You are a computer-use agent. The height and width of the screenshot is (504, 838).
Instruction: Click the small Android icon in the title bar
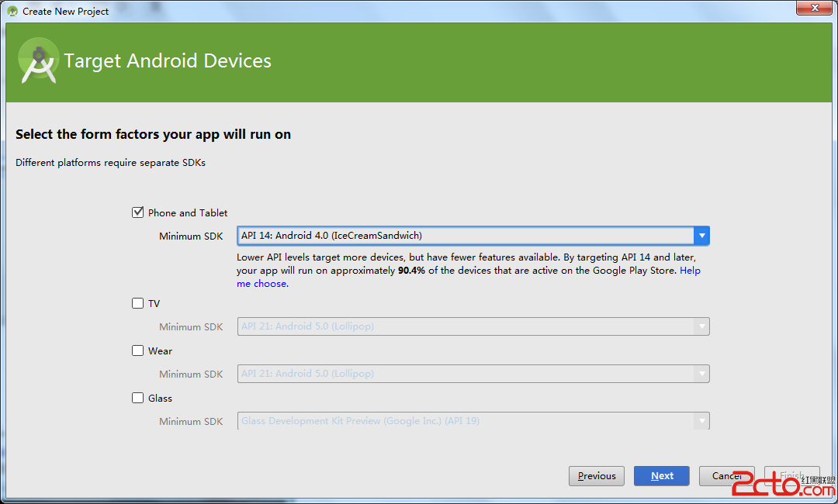pyautogui.click(x=12, y=12)
